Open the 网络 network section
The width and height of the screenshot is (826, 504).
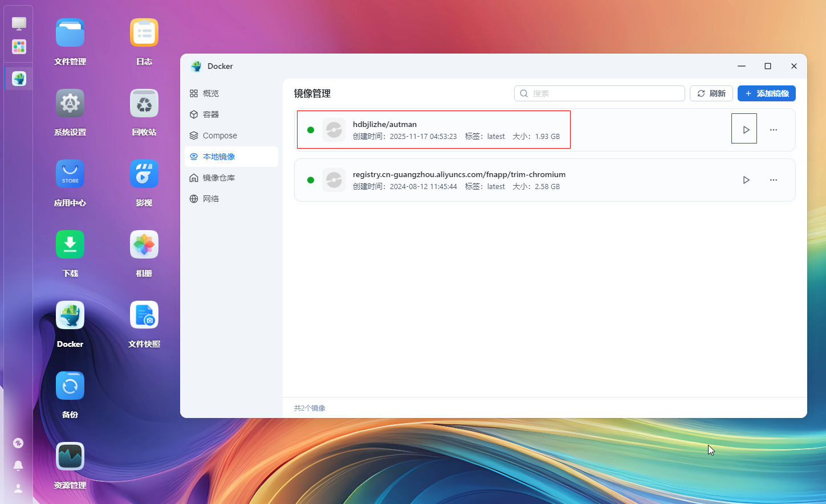click(211, 199)
